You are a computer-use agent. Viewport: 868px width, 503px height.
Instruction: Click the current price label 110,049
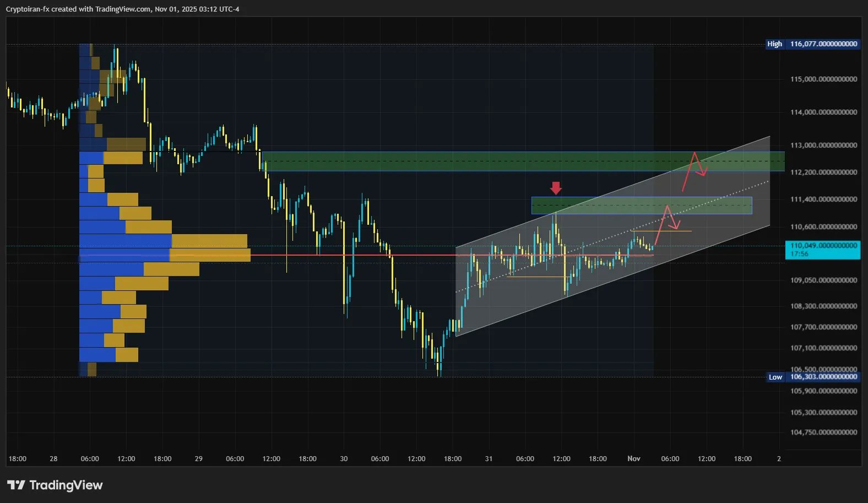tap(823, 246)
